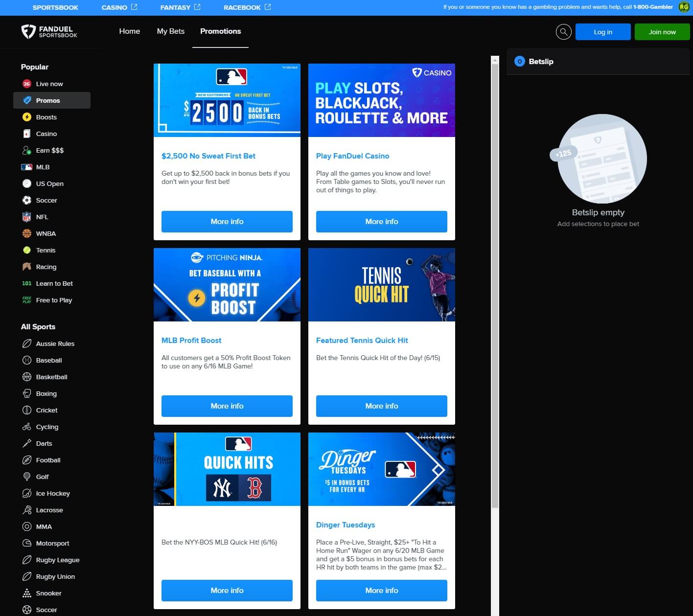Click the Darts icon

(27, 443)
